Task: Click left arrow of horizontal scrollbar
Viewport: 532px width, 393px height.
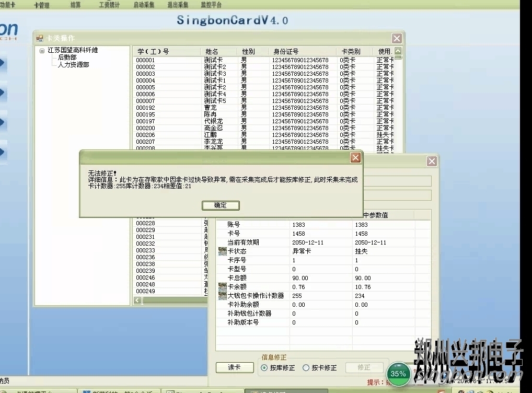Action: [x=137, y=300]
